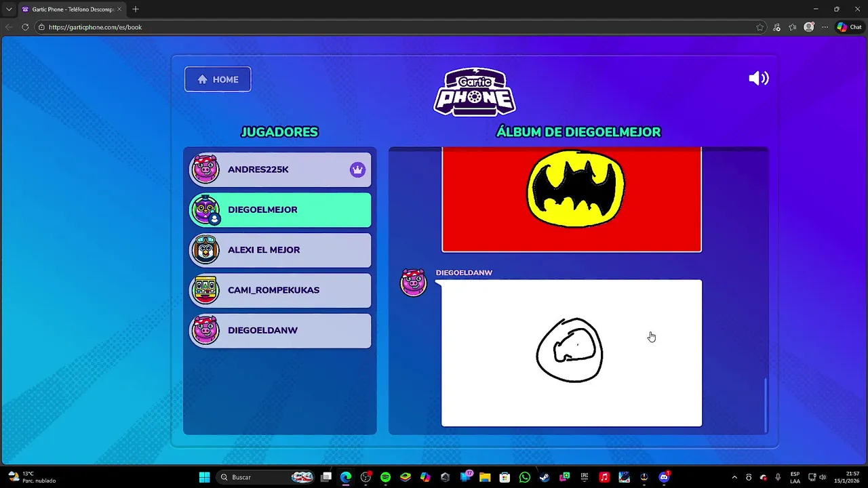Click DIEGOELMEJOR's owl avatar in player list

205,209
